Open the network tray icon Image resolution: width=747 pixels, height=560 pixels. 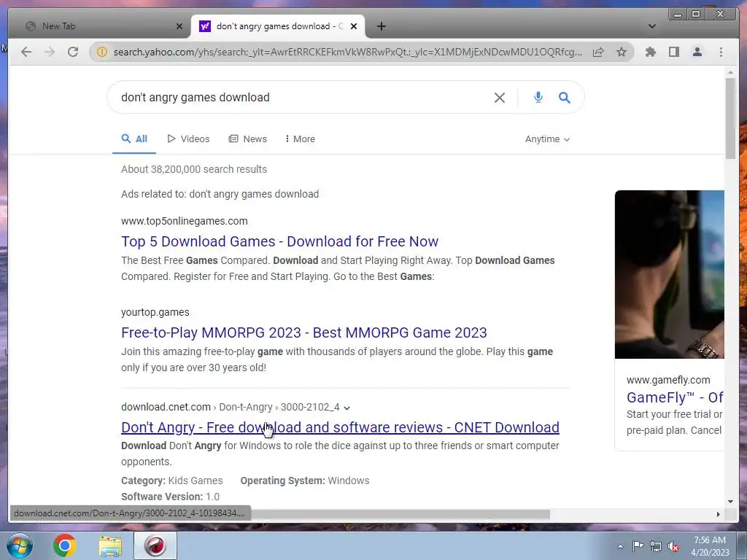[656, 545]
